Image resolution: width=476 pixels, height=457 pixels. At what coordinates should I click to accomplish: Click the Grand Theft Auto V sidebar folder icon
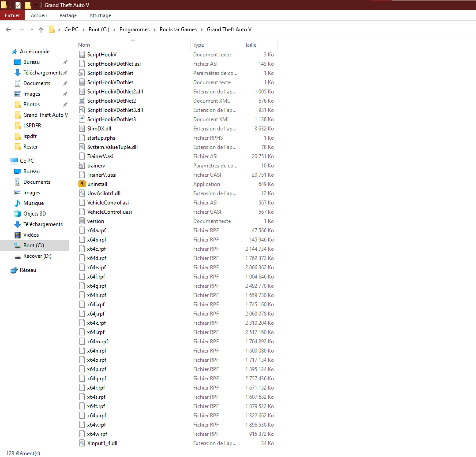pos(18,115)
